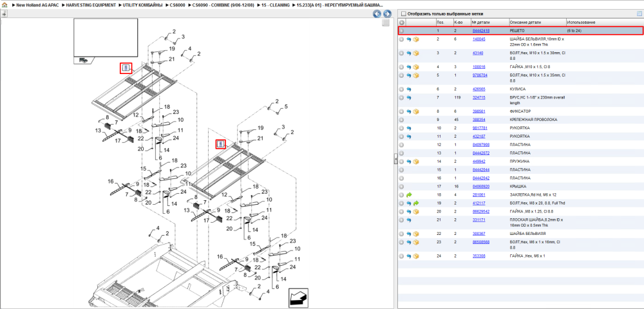Click the direction arrow icon at diagram bottom

pyautogui.click(x=299, y=297)
